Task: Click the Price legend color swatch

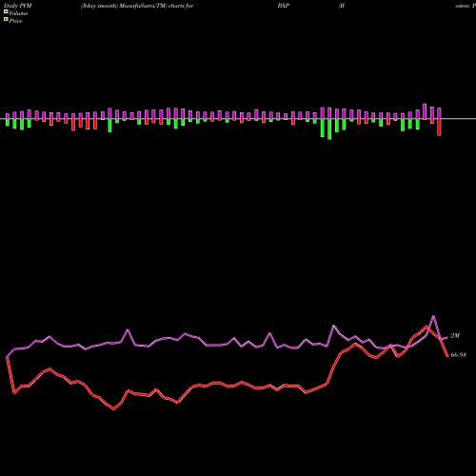Action: click(x=6, y=20)
